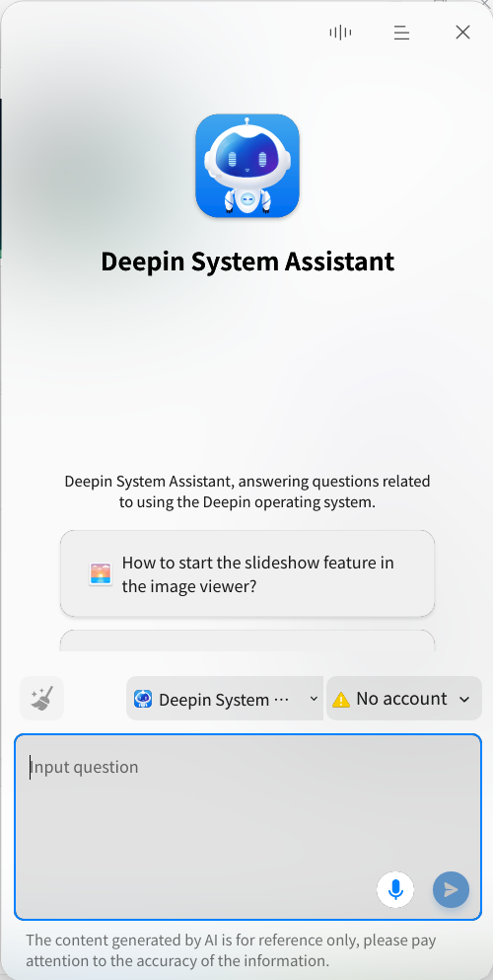This screenshot has height=980, width=493.
Task: Clear conversation with the broom icon
Action: pyautogui.click(x=41, y=698)
